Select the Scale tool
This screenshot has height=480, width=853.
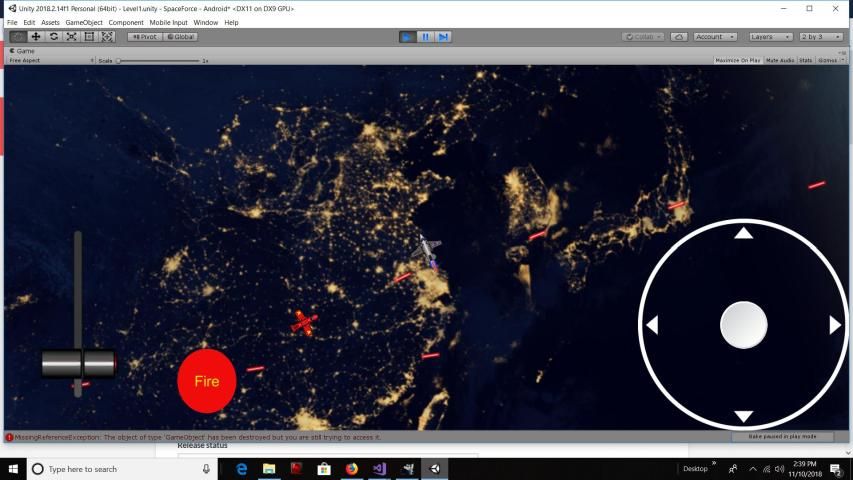[71, 37]
